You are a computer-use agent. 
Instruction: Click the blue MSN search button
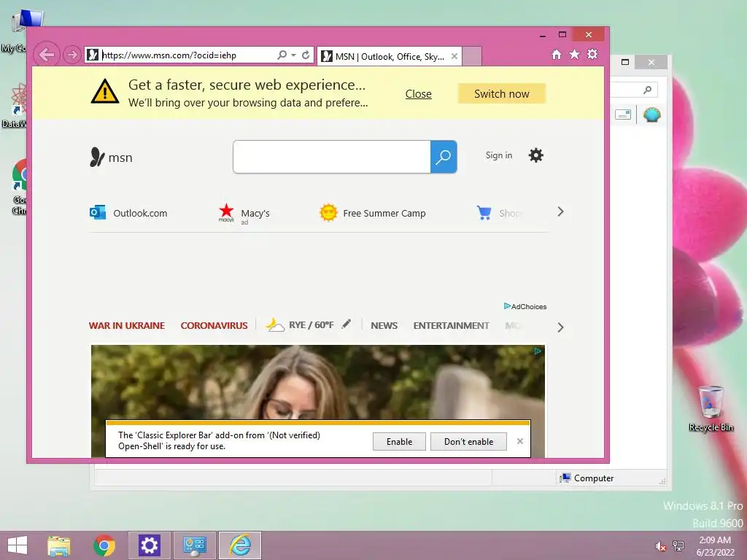click(x=444, y=157)
